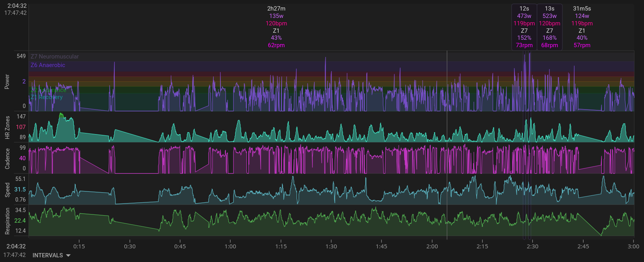The width and height of the screenshot is (644, 262).
Task: Click the 68rpm cadence value
Action: coord(550,45)
